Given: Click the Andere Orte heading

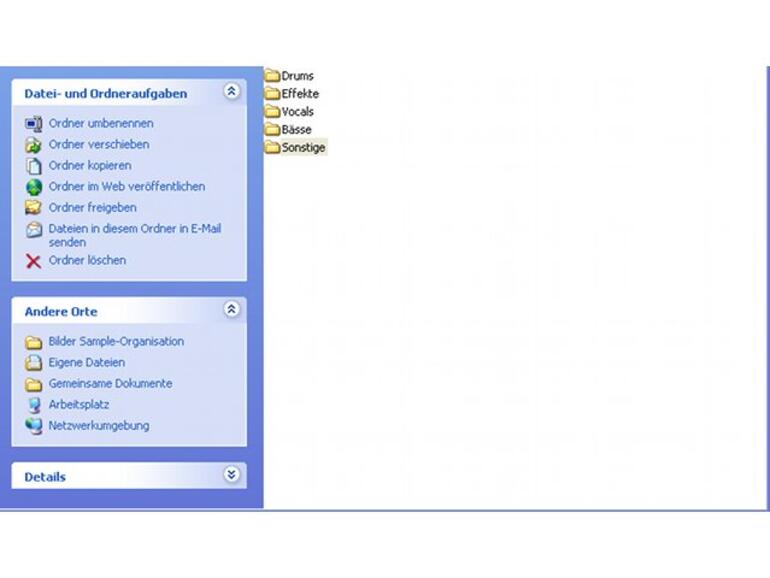Looking at the screenshot, I should tap(61, 311).
